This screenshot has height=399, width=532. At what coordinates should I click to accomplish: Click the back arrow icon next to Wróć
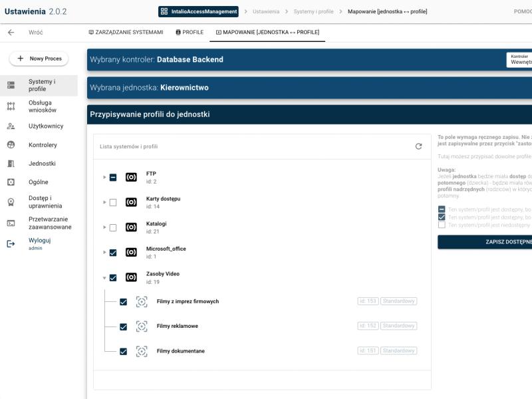[11, 32]
